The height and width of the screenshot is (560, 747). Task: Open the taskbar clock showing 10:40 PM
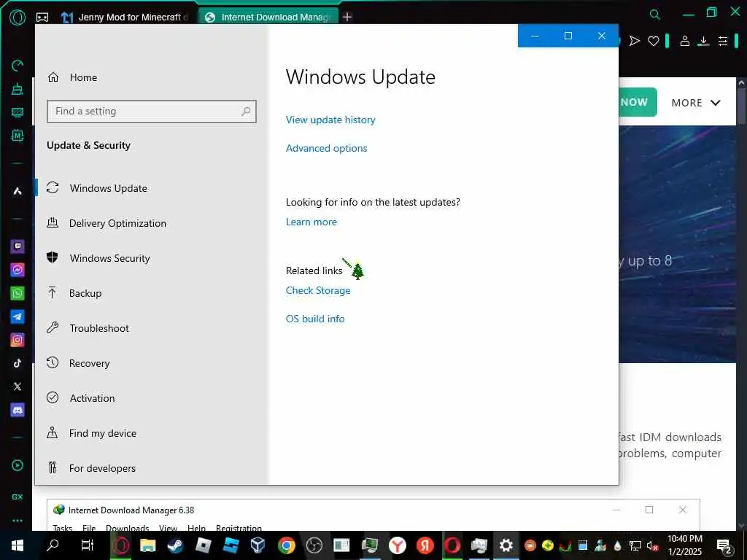(x=684, y=545)
